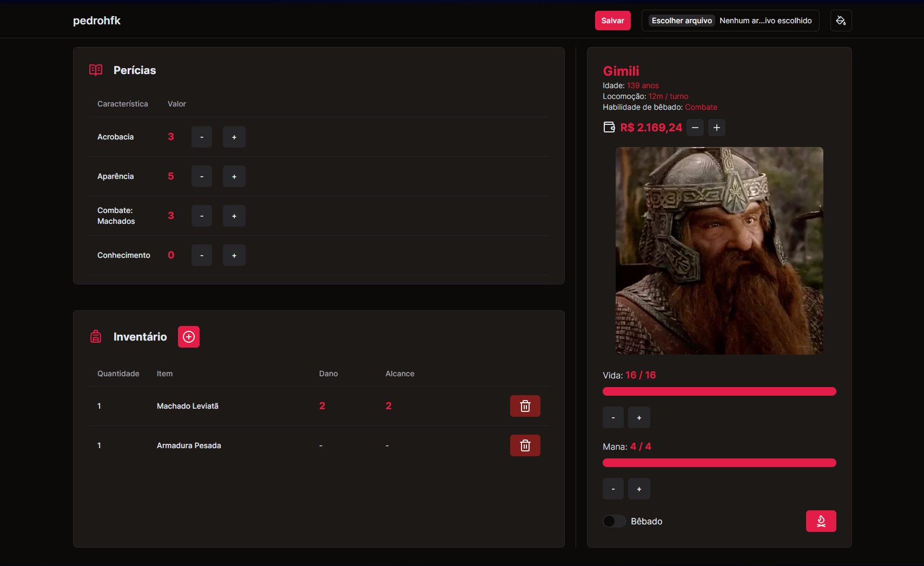Viewport: 924px width, 566px height.
Task: Decrease Vida with the minus button
Action: (613, 417)
